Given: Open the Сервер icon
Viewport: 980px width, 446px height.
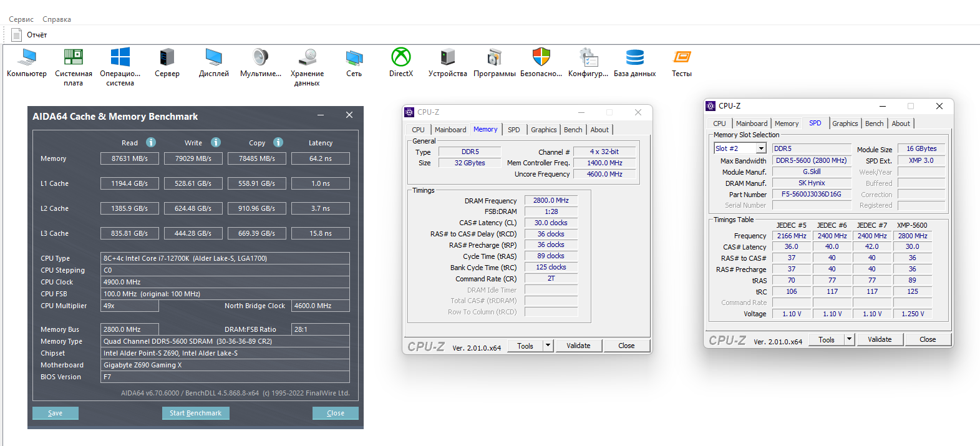Looking at the screenshot, I should click(167, 57).
